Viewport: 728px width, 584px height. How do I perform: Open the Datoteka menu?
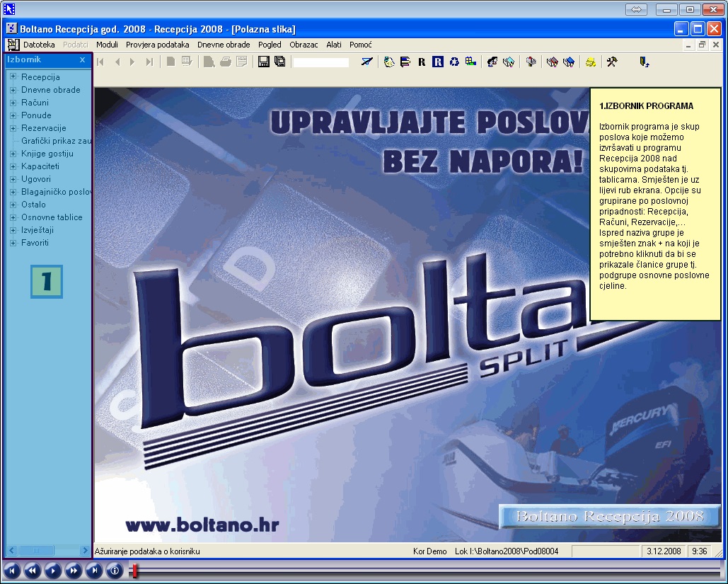click(39, 45)
